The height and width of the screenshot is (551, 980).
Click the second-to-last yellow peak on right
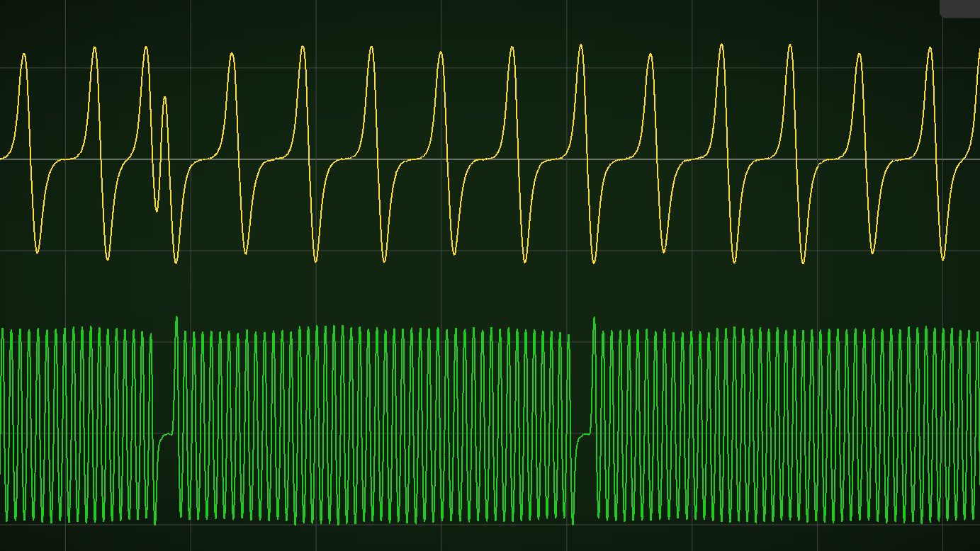[859, 55]
